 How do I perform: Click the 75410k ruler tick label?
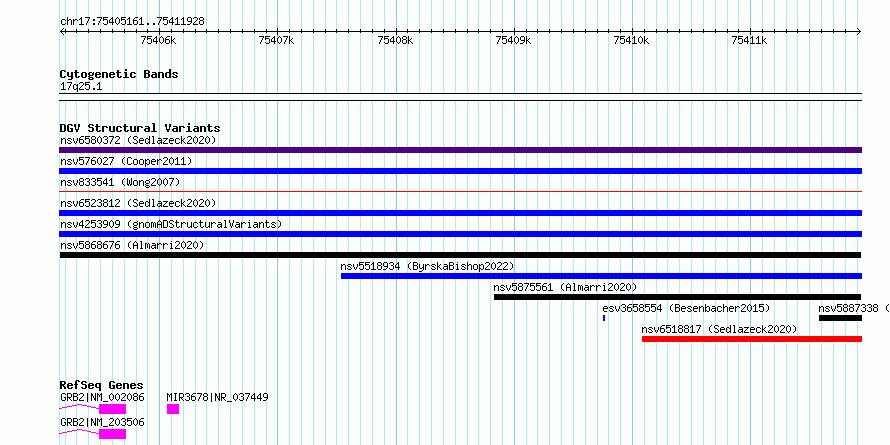[x=632, y=40]
